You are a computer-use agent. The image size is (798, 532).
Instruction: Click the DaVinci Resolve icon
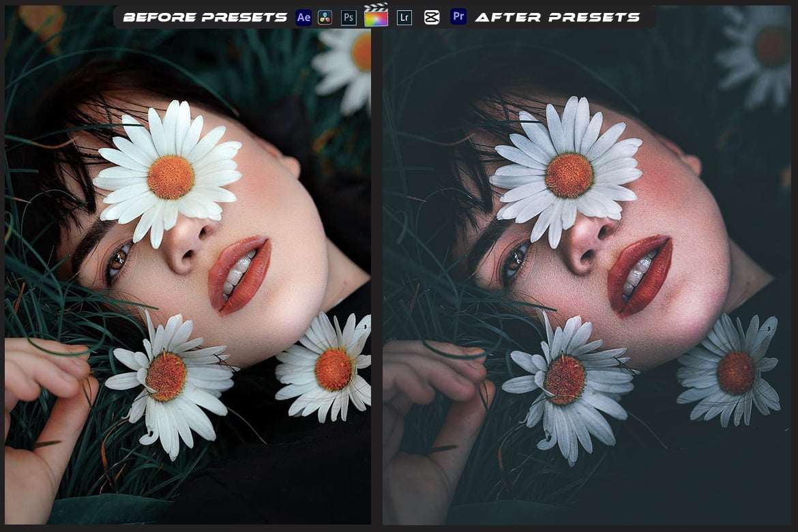(325, 18)
